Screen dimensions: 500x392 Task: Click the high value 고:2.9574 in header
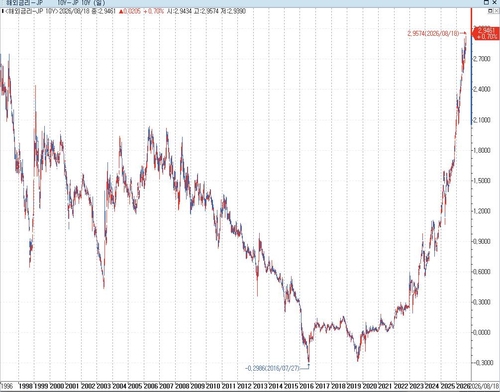[x=206, y=11]
